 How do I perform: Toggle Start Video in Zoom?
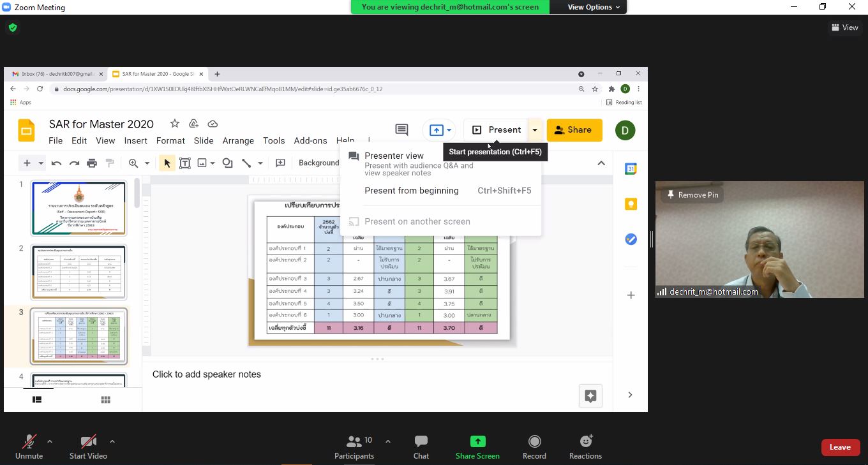(88, 447)
